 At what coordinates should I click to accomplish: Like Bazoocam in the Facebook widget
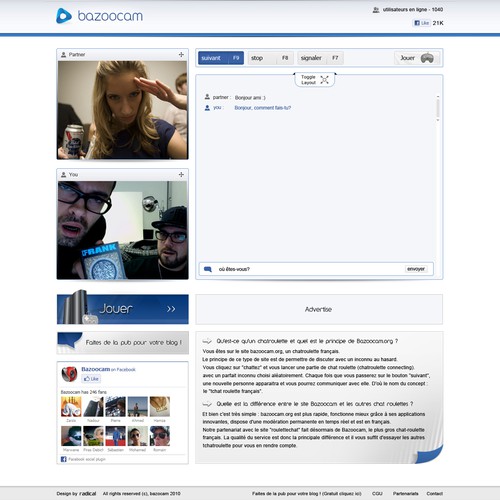[91, 379]
